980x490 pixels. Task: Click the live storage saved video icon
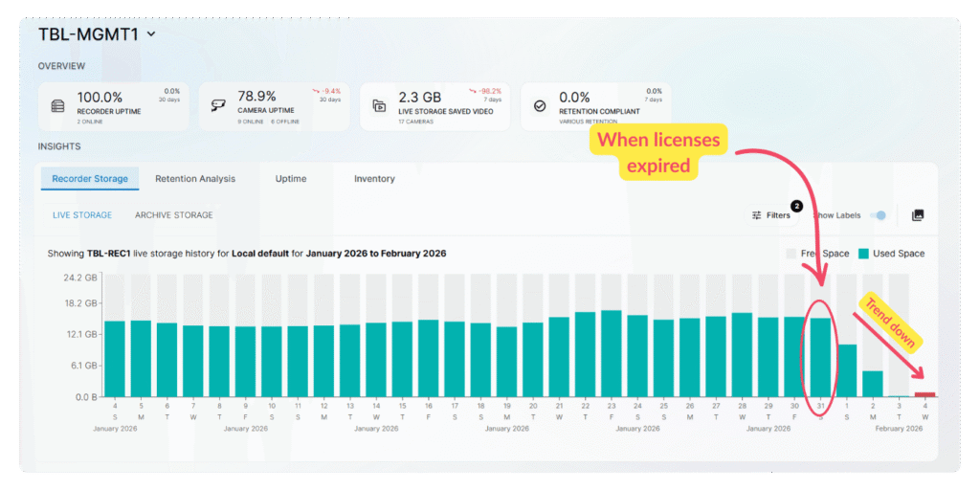379,106
